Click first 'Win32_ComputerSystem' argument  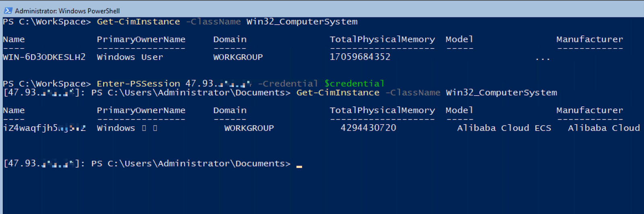pyautogui.click(x=302, y=22)
